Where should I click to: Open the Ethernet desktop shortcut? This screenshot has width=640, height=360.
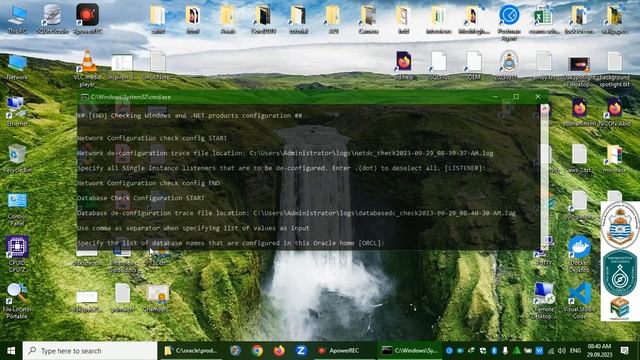[x=16, y=111]
